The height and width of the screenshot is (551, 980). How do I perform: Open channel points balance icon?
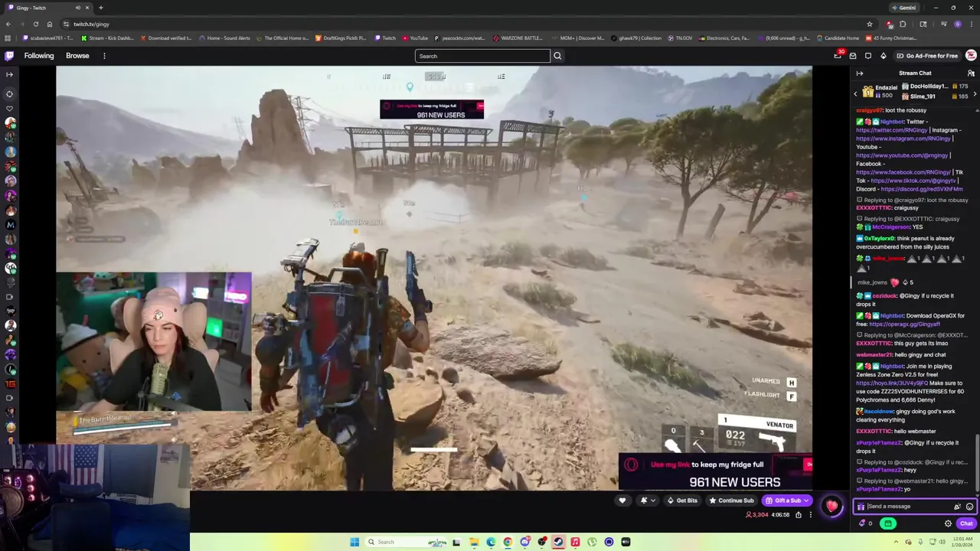(x=866, y=523)
